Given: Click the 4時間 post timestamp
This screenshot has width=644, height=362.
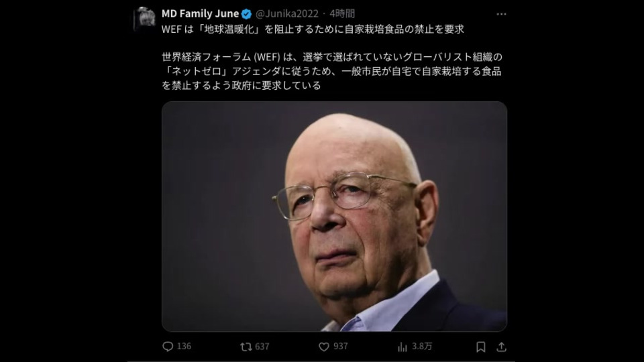Looking at the screenshot, I should pyautogui.click(x=342, y=13).
